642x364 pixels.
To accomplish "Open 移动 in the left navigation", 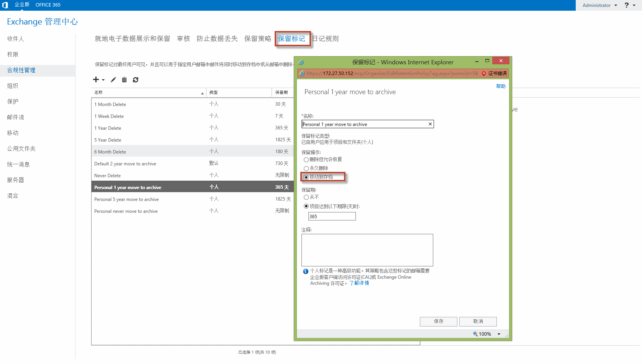I will click(x=13, y=133).
